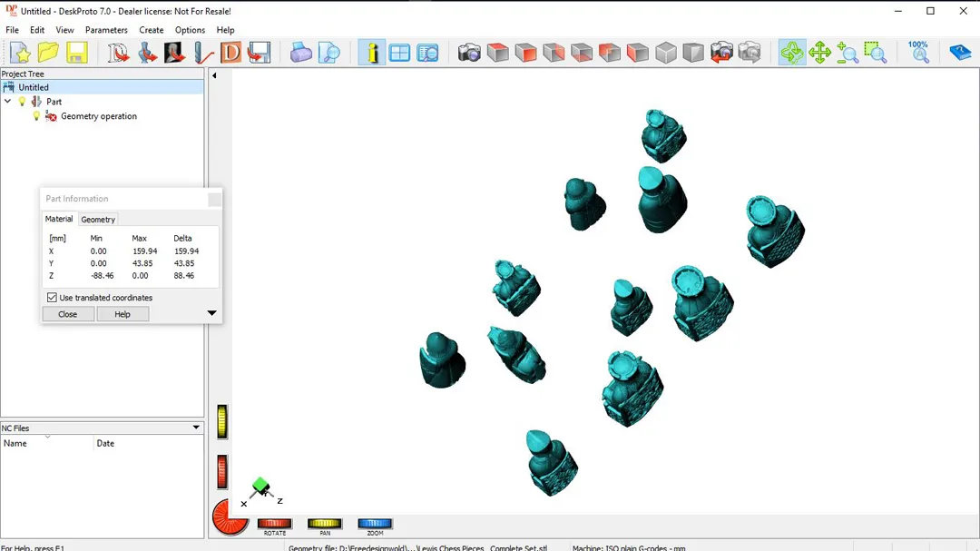The width and height of the screenshot is (980, 551).
Task: Write NC program with the floppy arrow icon
Action: tap(259, 53)
